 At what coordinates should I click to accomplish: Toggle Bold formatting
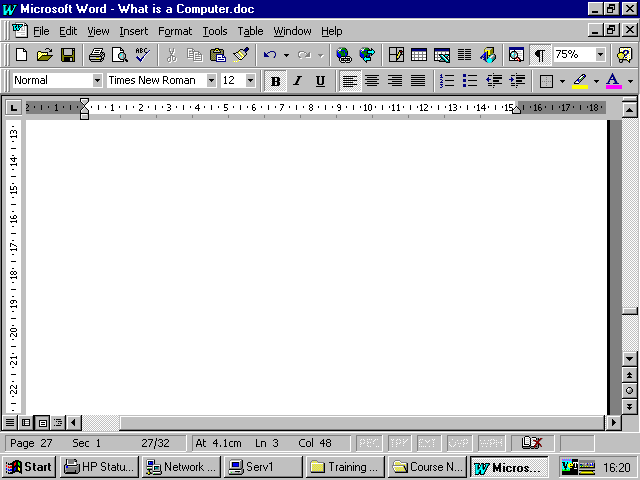(x=274, y=80)
